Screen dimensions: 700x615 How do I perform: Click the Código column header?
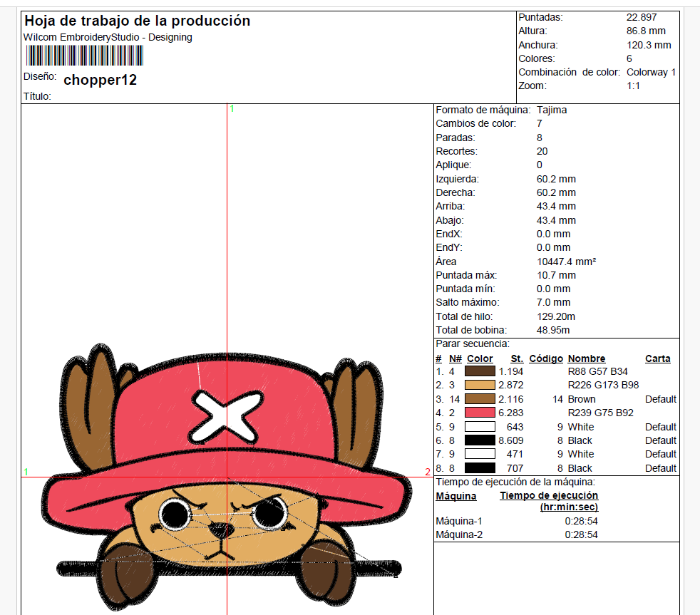[546, 359]
